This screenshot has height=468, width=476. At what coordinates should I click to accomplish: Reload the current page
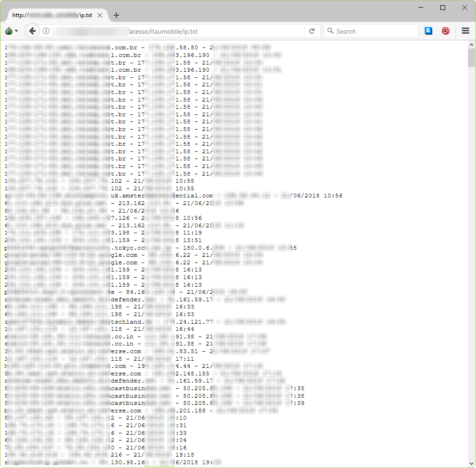pyautogui.click(x=312, y=31)
